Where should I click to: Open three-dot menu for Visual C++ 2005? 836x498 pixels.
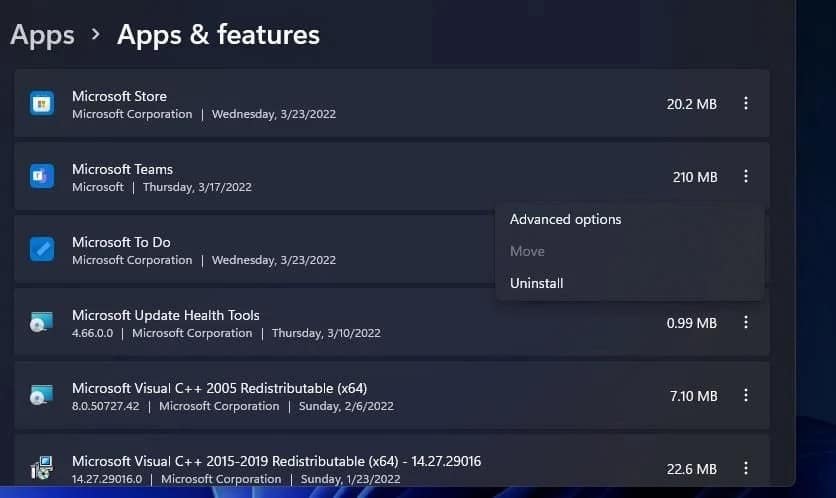pos(745,396)
